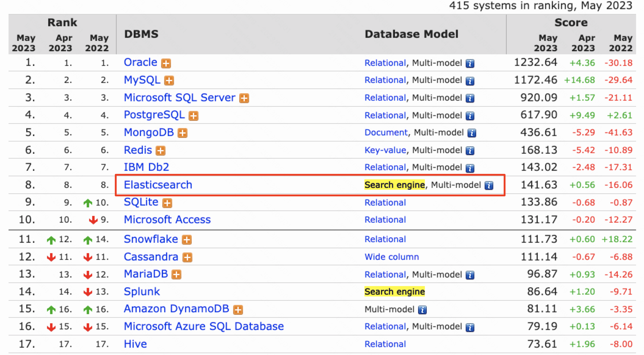
Task: Open the PostgreSQL link
Action: pos(154,115)
